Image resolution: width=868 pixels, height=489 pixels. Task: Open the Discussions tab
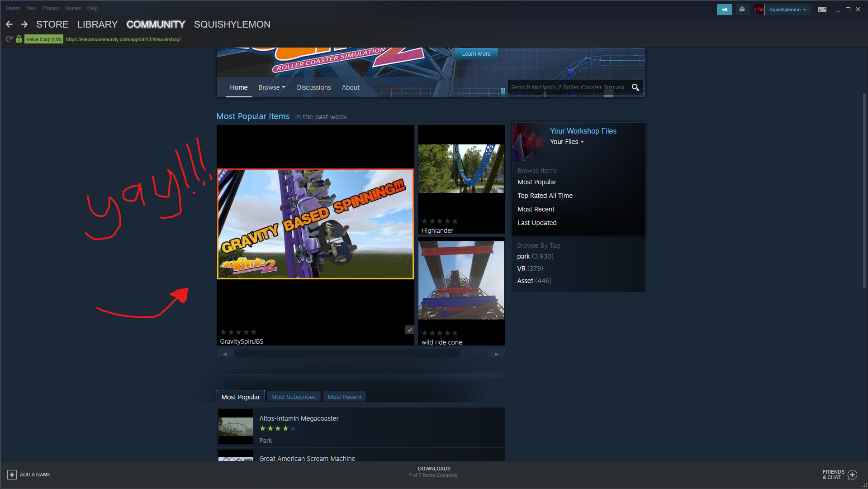click(x=314, y=87)
